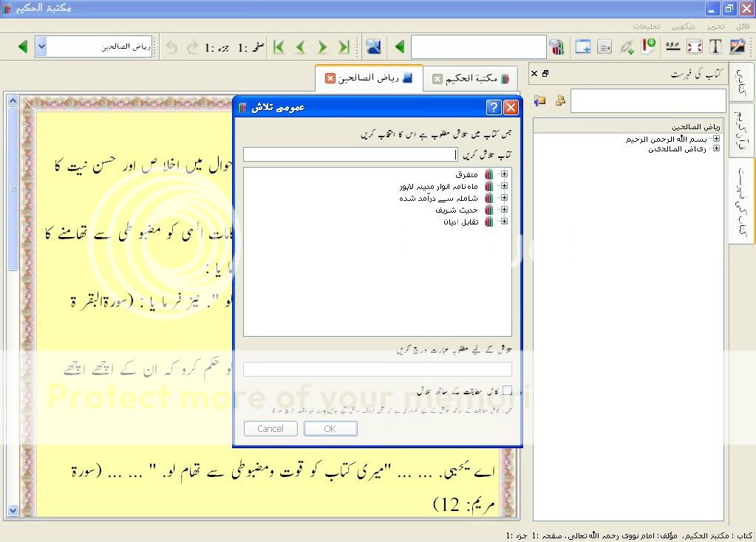
Task: Click the new window toolbar icon
Action: coord(583,47)
